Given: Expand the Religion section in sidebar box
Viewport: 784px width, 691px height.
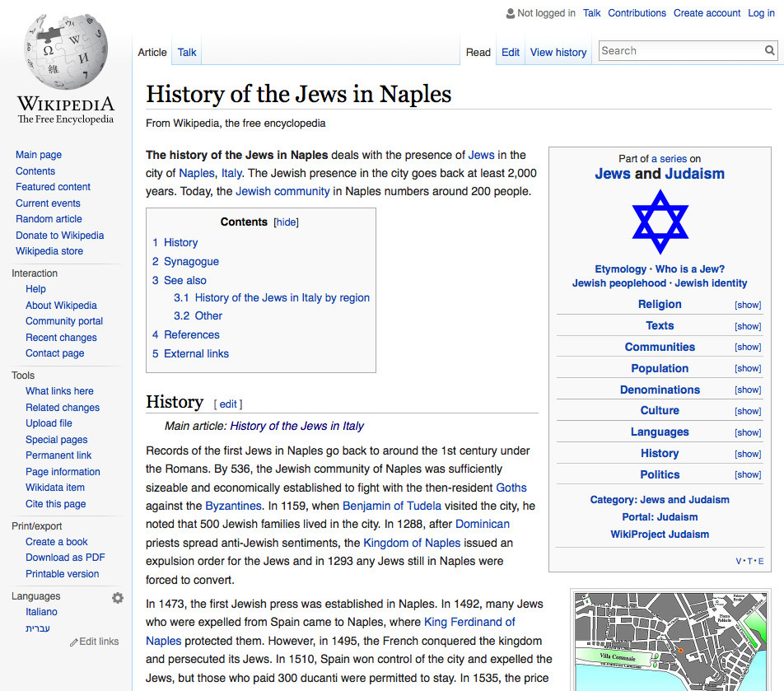Looking at the screenshot, I should point(748,305).
